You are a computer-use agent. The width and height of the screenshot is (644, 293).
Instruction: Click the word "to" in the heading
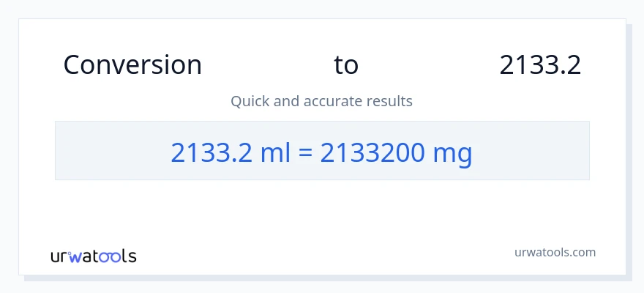tap(346, 65)
